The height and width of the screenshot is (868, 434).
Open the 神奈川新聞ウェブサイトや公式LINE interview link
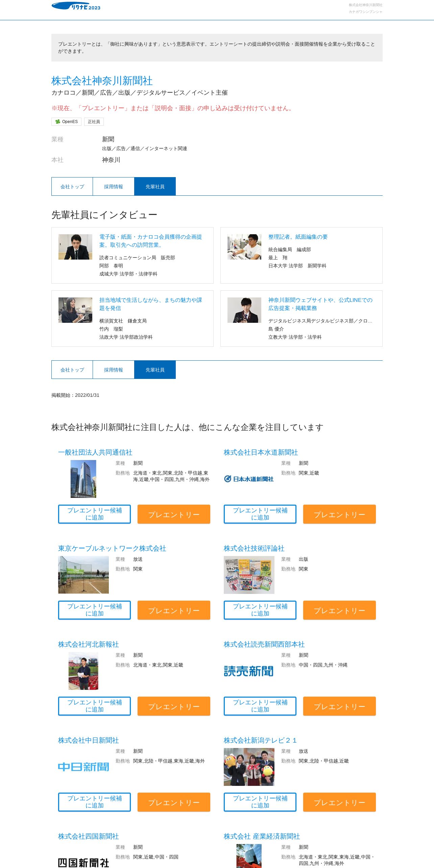click(x=320, y=304)
